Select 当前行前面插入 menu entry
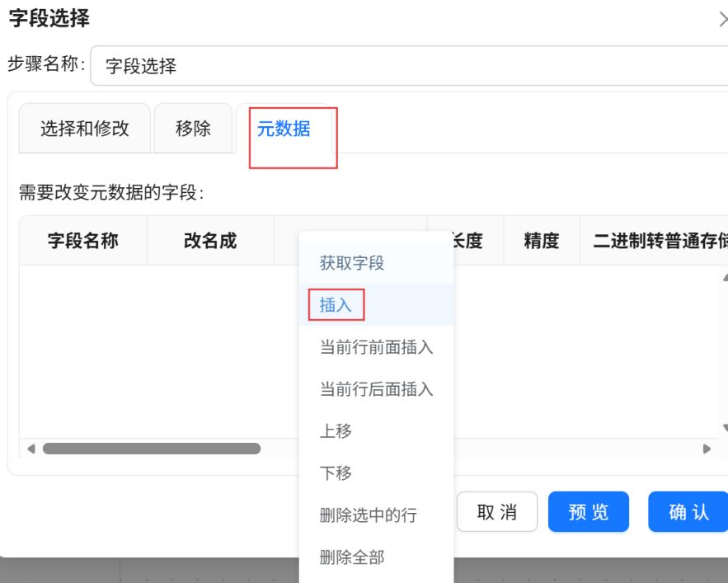This screenshot has height=583, width=728. pos(376,347)
